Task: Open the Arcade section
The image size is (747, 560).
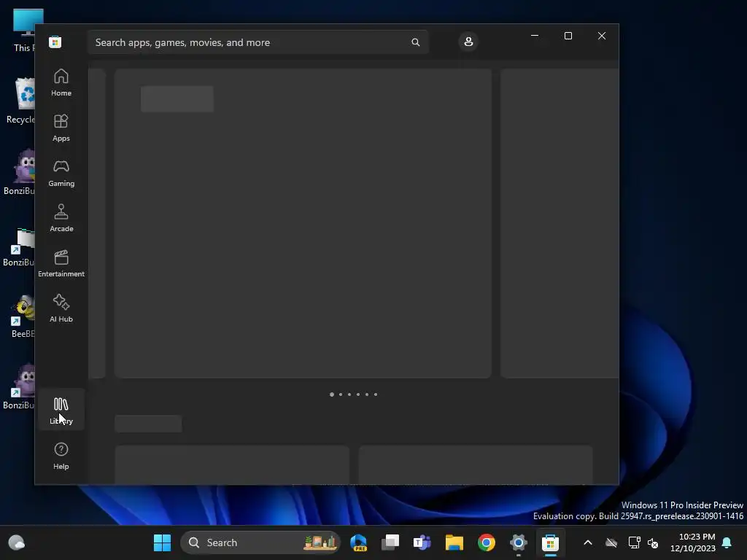Action: pyautogui.click(x=61, y=219)
